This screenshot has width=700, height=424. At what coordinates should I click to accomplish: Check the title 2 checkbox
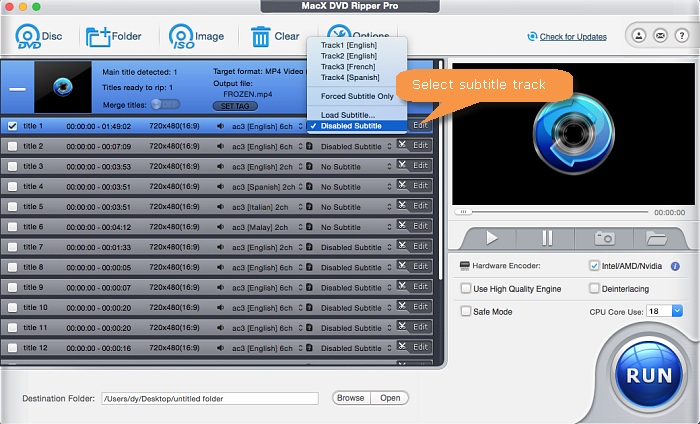coord(12,146)
